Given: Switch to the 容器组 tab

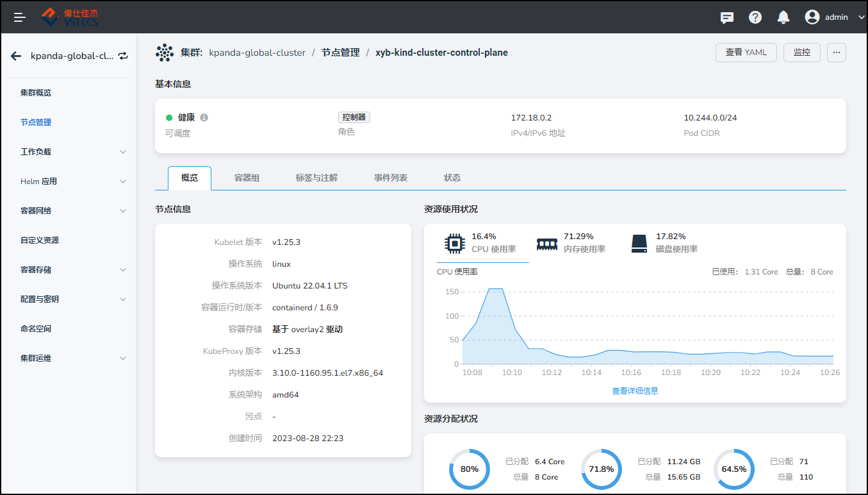Looking at the screenshot, I should point(247,178).
